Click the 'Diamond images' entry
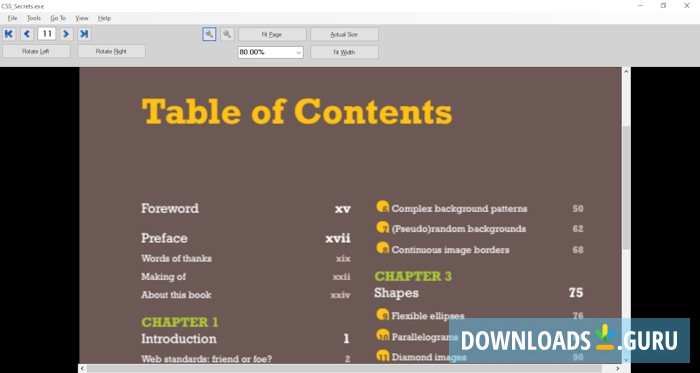The width and height of the screenshot is (700, 373). click(x=429, y=357)
